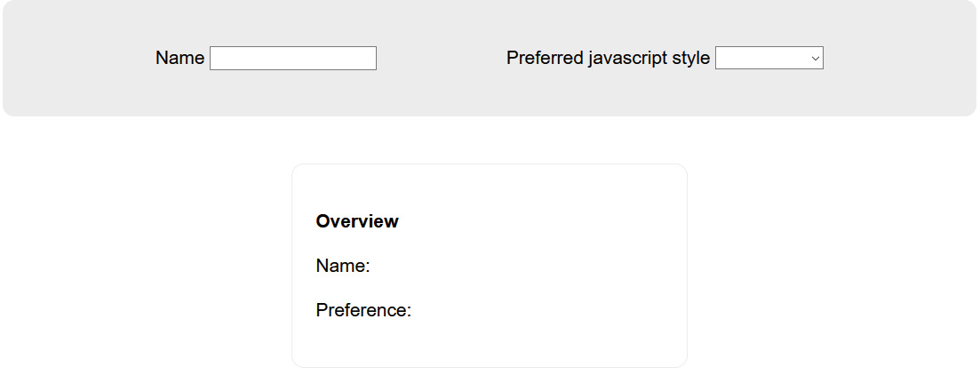980x375 pixels.
Task: Click the gray form panel background between fields
Action: coord(442,58)
